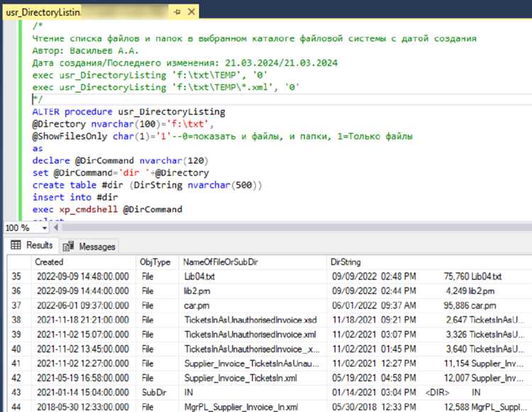The image size is (532, 412).
Task: Click the car.prn file name cell
Action: [198, 305]
